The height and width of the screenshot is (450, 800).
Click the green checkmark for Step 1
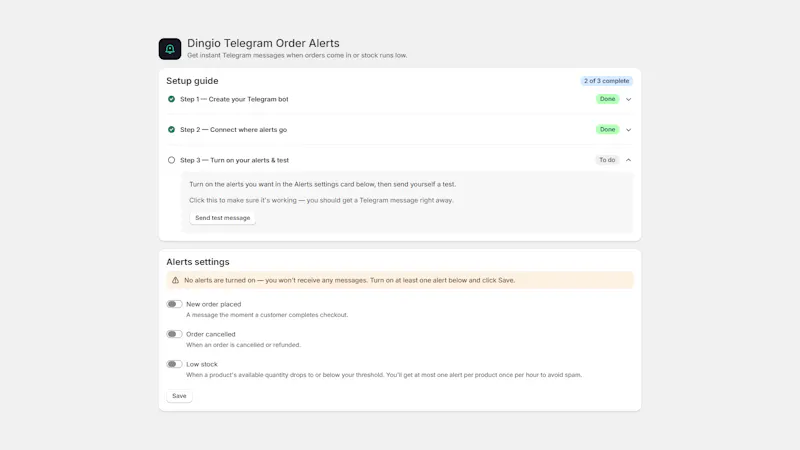pos(171,99)
